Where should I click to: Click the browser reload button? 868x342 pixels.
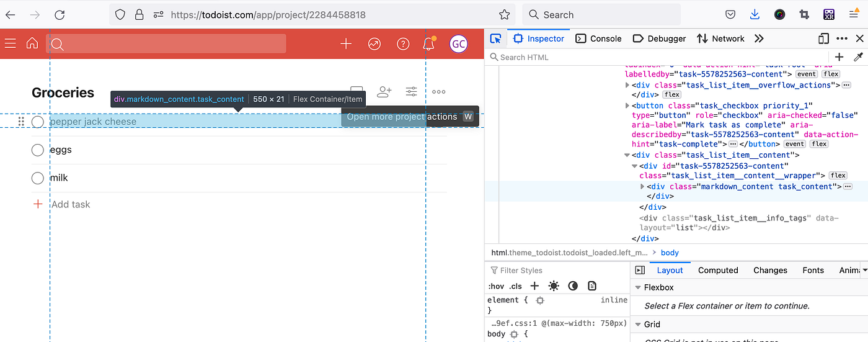(60, 15)
